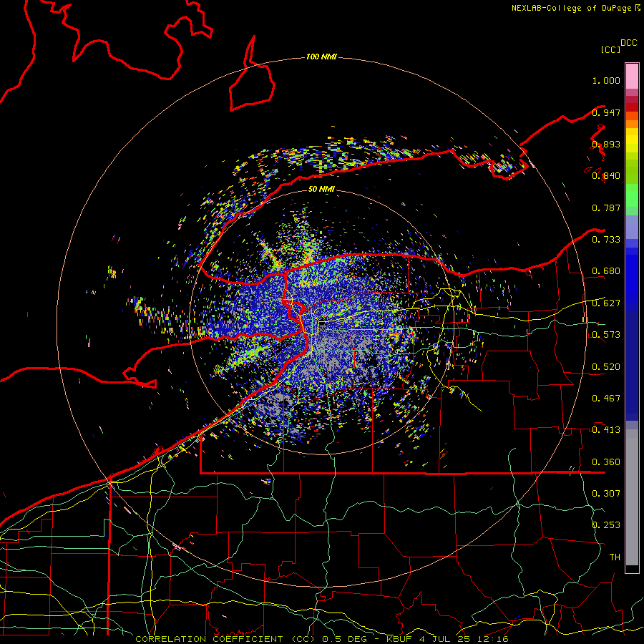Viewport: 644px width, 644px height.
Task: Select the 0.680 legend value
Action: point(606,271)
